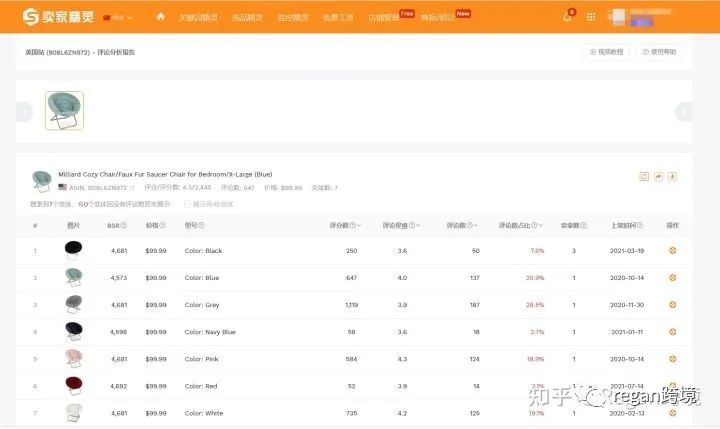Click the orange action icon for Color: Black
Image resolution: width=720 pixels, height=429 pixels.
(x=672, y=250)
